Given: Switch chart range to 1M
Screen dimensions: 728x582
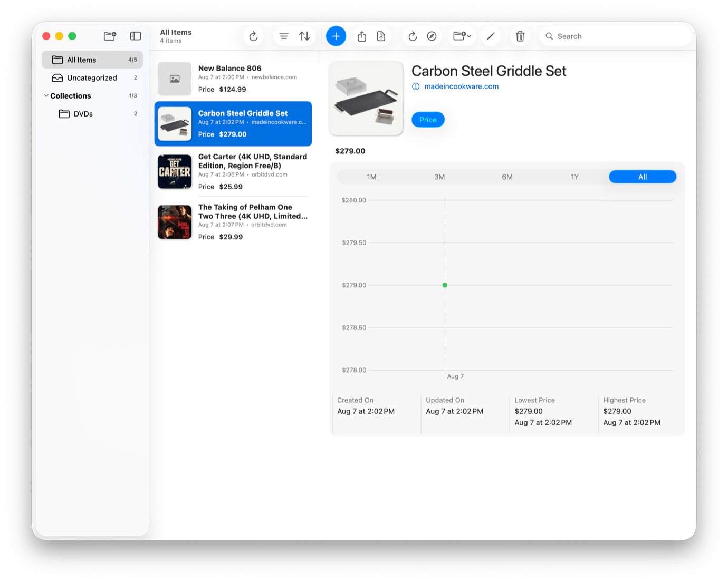Looking at the screenshot, I should coord(371,177).
